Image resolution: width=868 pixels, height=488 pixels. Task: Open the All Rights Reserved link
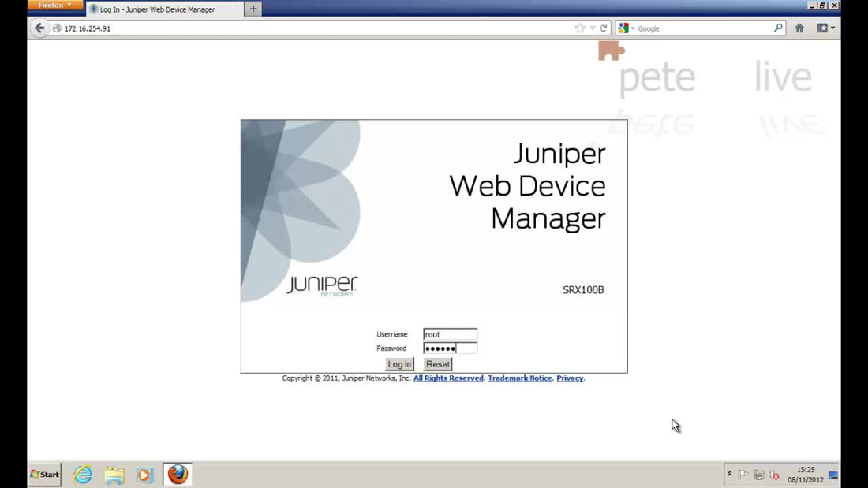448,378
